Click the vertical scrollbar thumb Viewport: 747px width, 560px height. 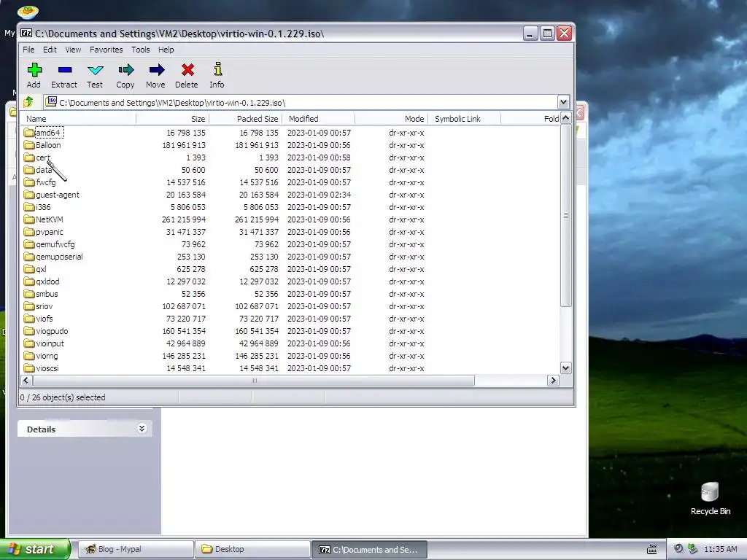565,215
